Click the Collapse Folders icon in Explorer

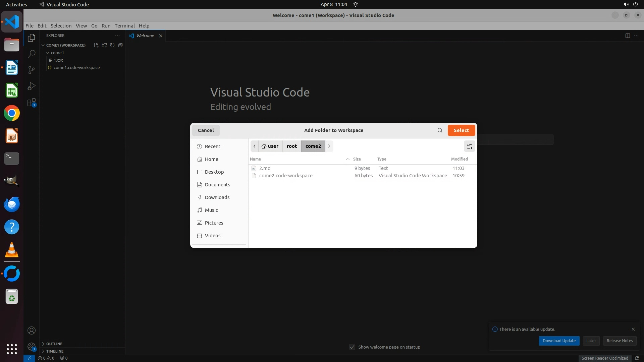pyautogui.click(x=120, y=45)
